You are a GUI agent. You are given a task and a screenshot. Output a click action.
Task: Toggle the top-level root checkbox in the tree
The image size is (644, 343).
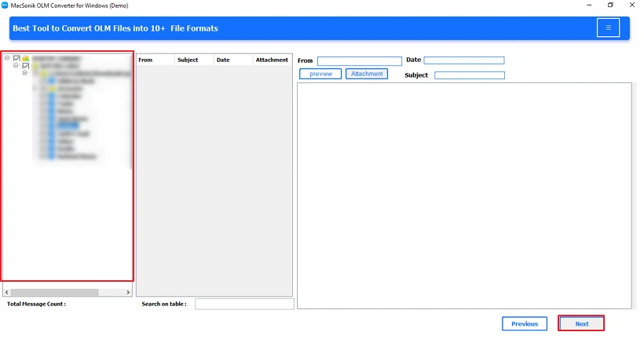[16, 58]
